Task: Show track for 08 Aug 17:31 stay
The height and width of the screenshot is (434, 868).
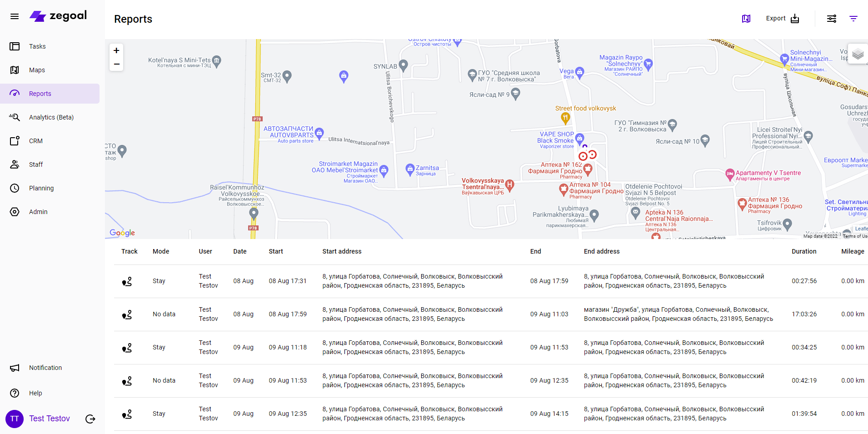Action: (x=127, y=281)
